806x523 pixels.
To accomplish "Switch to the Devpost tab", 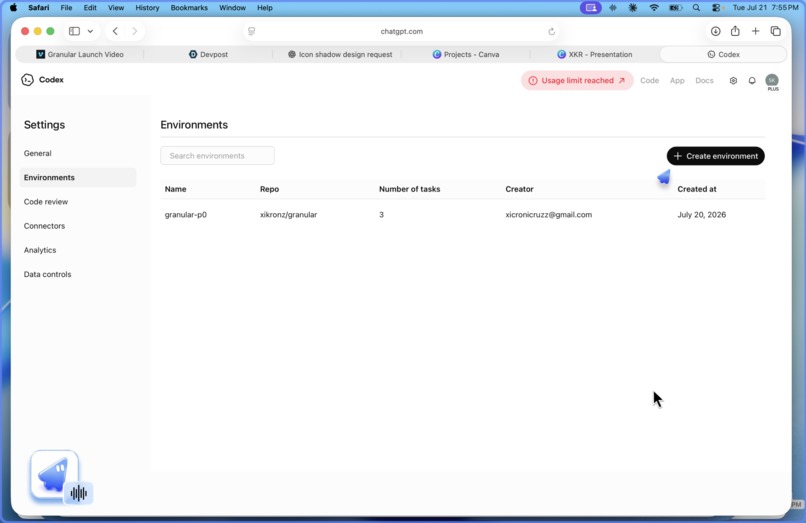I will coord(208,55).
